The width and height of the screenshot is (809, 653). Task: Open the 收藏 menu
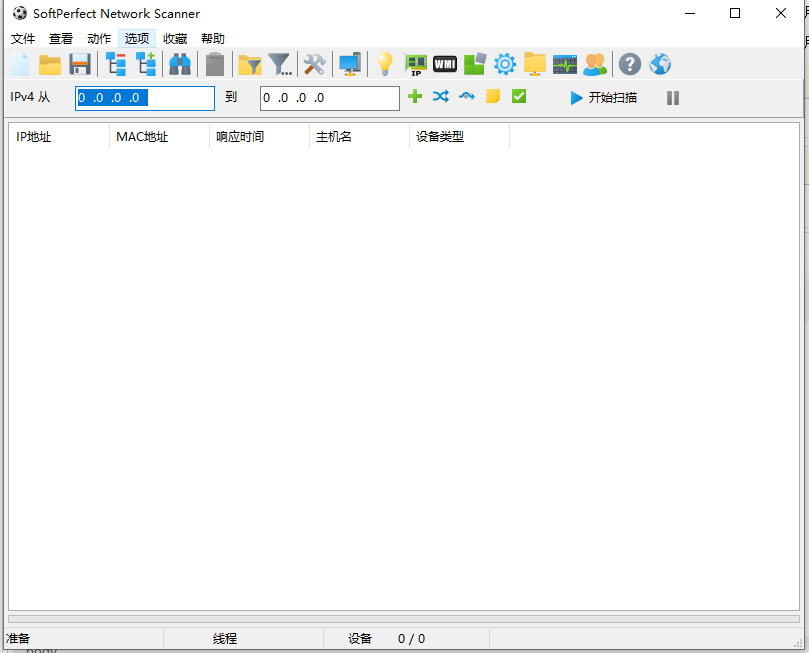click(175, 39)
